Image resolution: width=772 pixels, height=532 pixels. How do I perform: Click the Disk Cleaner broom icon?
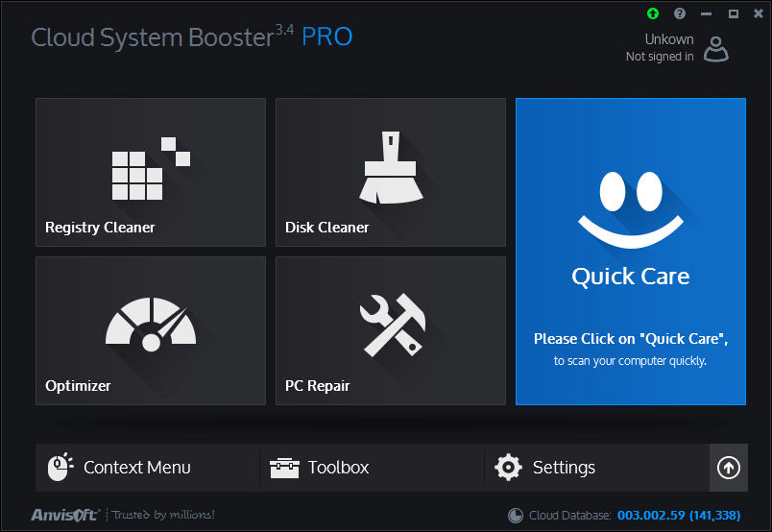tap(391, 167)
